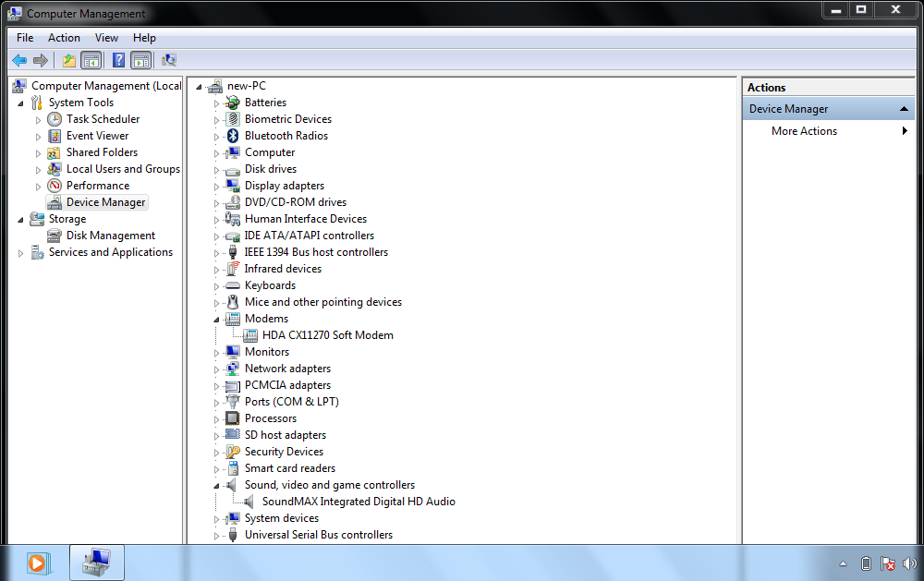Select Shared Folders in left tree
Viewport: 924px width, 581px height.
pos(102,152)
